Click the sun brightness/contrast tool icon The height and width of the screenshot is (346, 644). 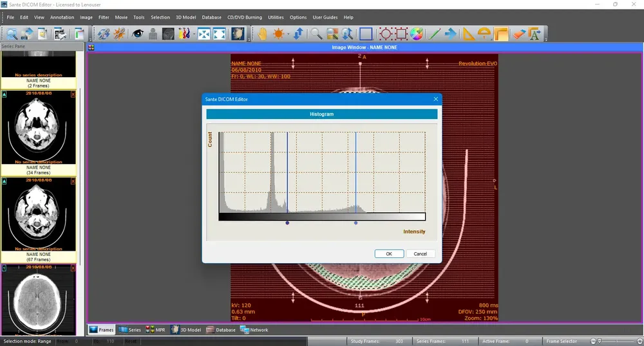pyautogui.click(x=278, y=34)
